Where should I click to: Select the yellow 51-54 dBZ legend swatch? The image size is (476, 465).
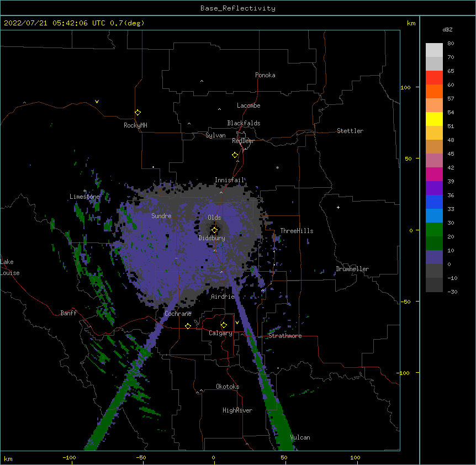(x=434, y=119)
